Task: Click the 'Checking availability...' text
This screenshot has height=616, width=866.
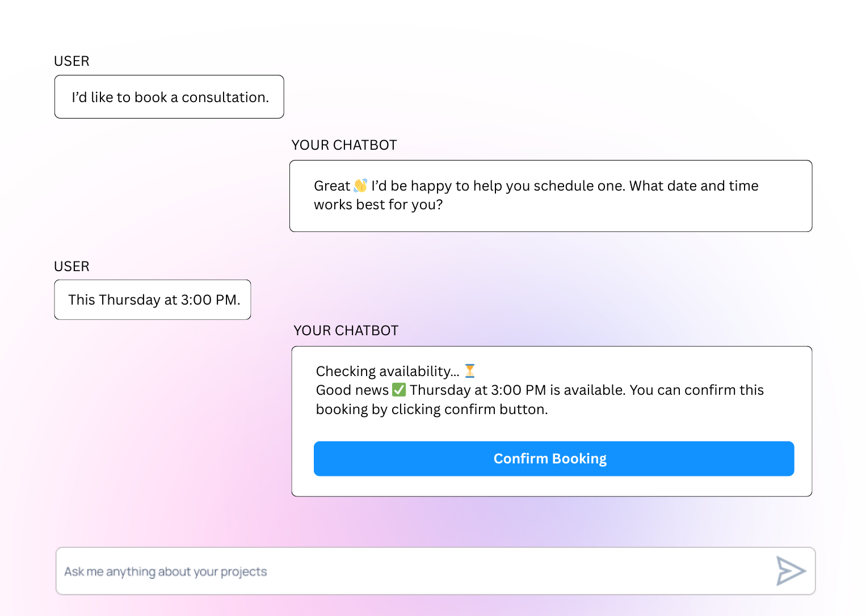Action: tap(388, 372)
